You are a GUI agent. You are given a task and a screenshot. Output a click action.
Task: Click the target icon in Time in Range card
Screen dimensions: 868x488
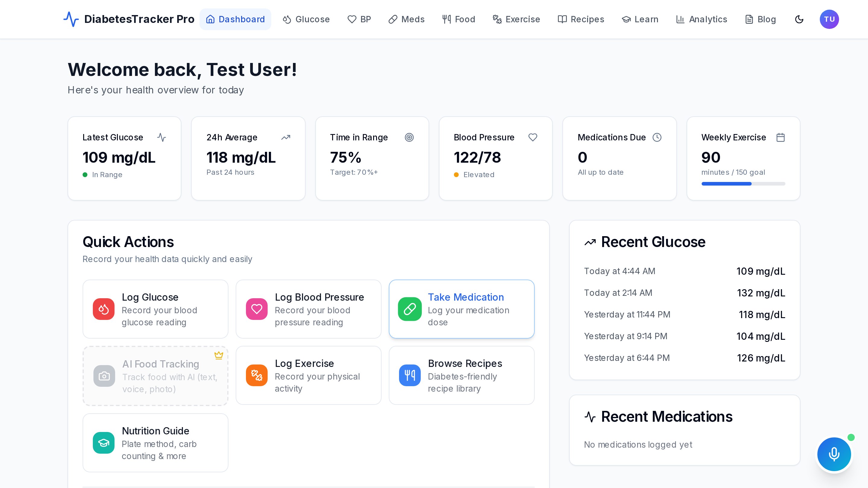click(409, 137)
